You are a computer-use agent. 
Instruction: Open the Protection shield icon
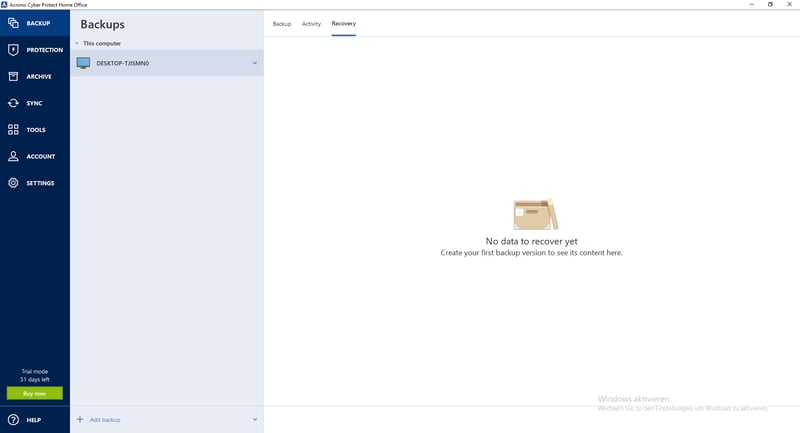pyautogui.click(x=13, y=49)
